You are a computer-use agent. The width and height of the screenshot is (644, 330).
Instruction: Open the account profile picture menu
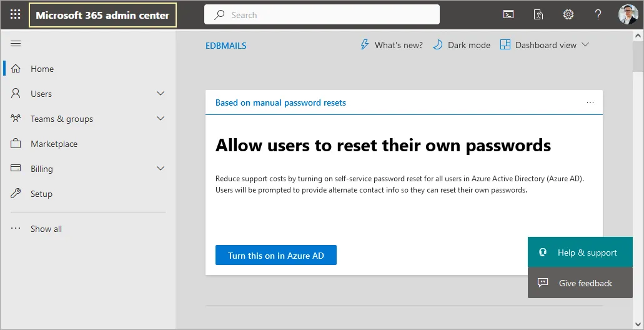point(628,15)
